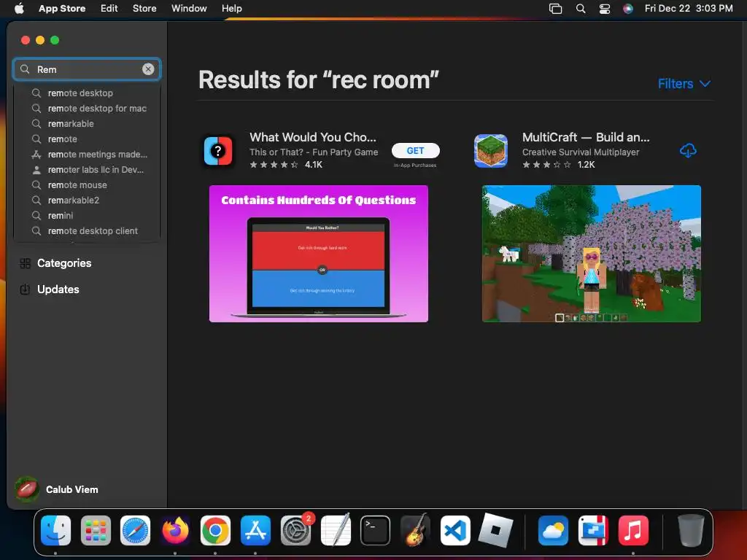Get the What Would You Choose app
Viewport: 747px width, 560px height.
pos(415,150)
